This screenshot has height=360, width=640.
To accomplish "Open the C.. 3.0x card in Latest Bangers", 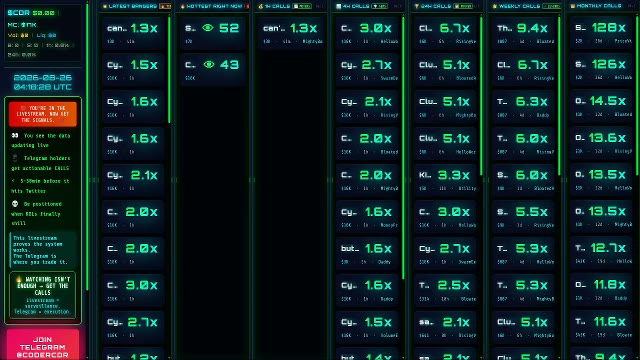I will [134, 290].
